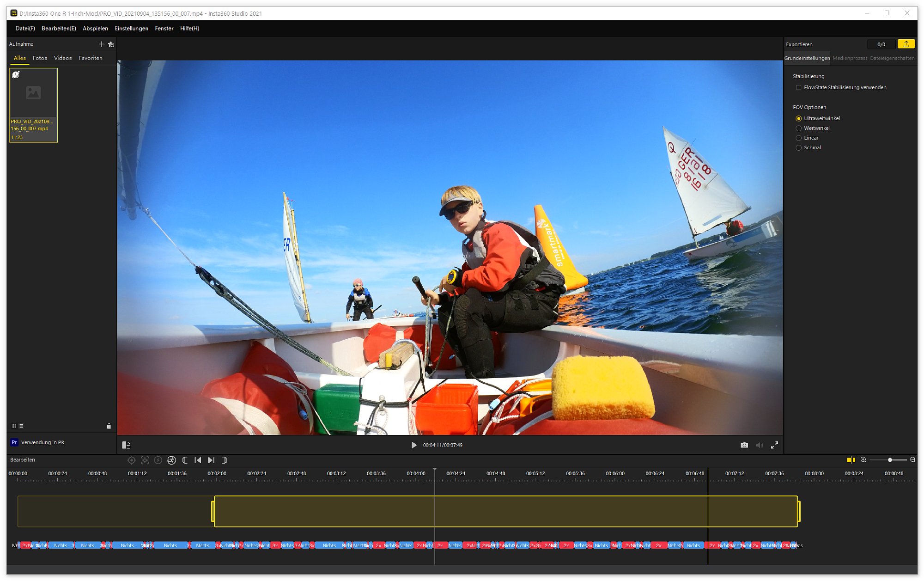Delete clip using the trash icon
The height and width of the screenshot is (581, 924).
[109, 426]
